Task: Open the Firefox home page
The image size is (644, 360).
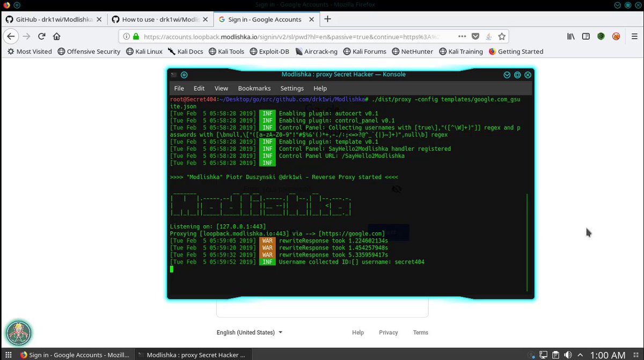Action: pos(56,36)
